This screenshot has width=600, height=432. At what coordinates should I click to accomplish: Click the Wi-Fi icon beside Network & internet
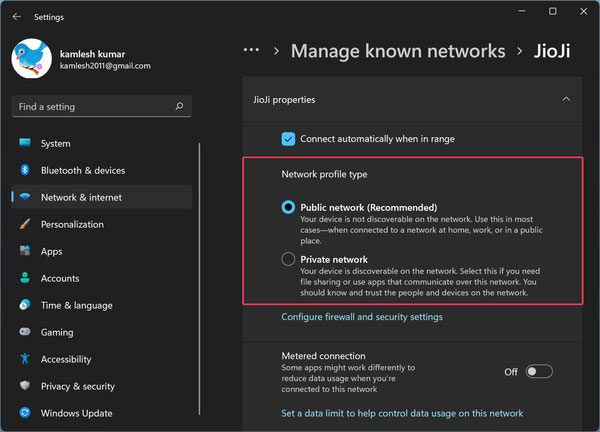click(x=25, y=197)
